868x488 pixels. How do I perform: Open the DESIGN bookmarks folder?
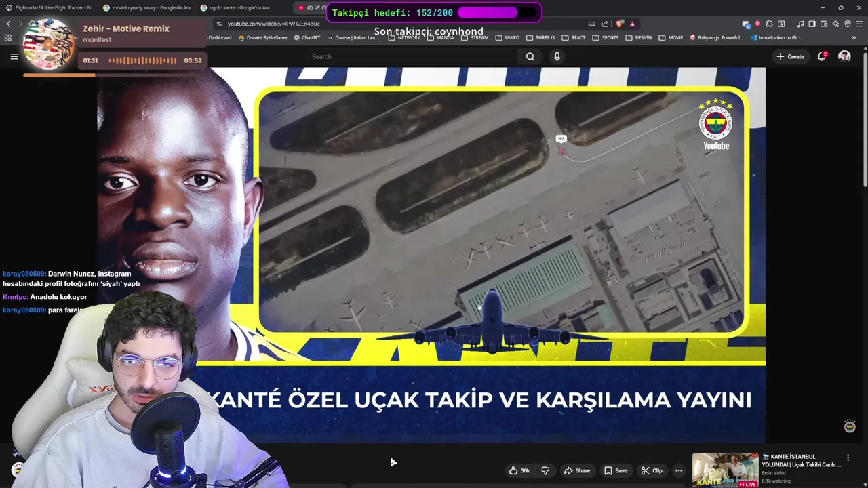click(637, 37)
